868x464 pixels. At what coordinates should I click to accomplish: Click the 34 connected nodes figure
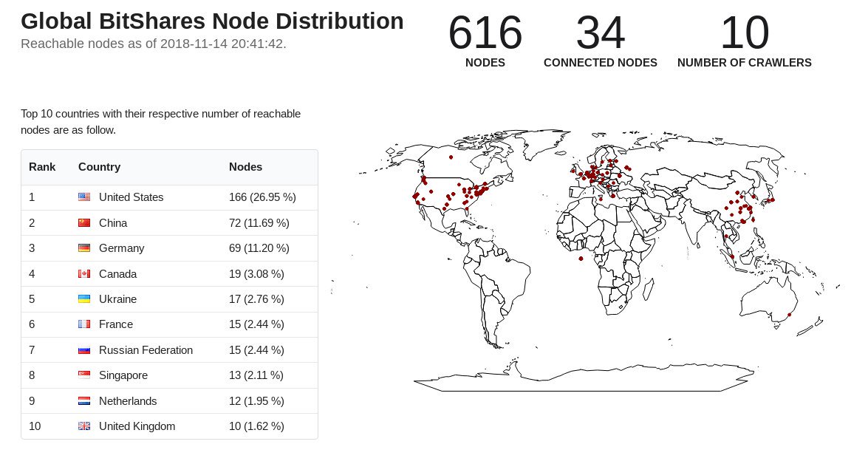point(600,33)
